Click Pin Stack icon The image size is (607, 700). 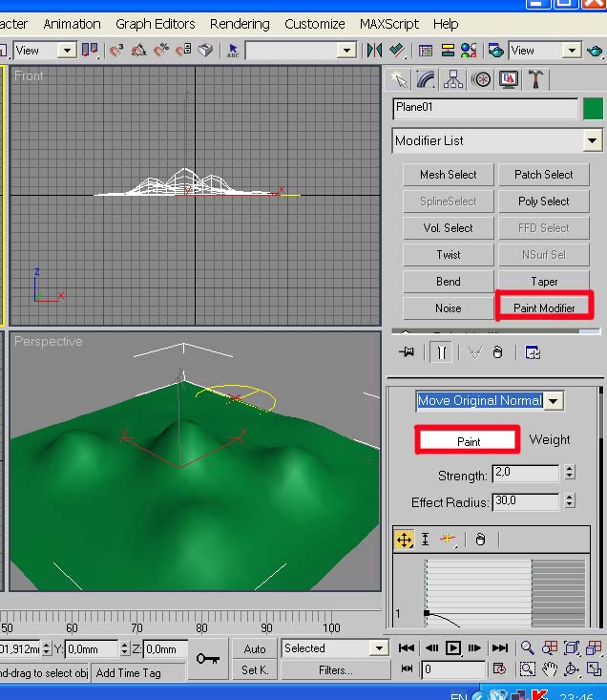[406, 352]
